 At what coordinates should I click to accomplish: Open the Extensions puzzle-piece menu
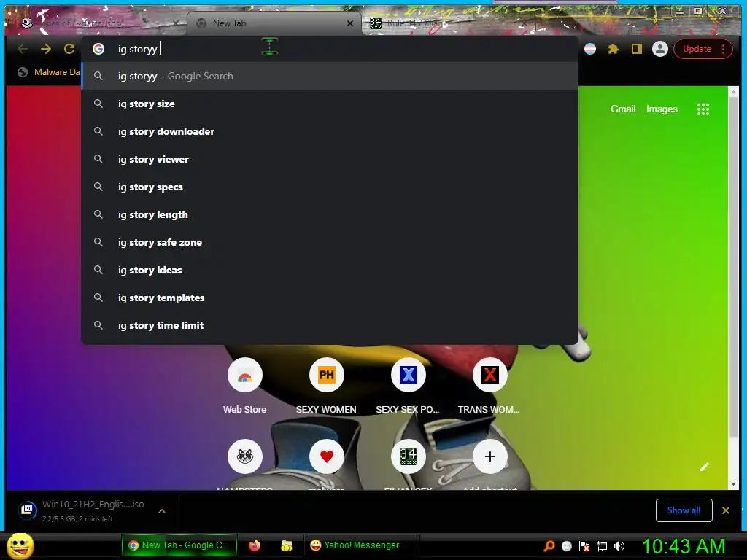(613, 49)
